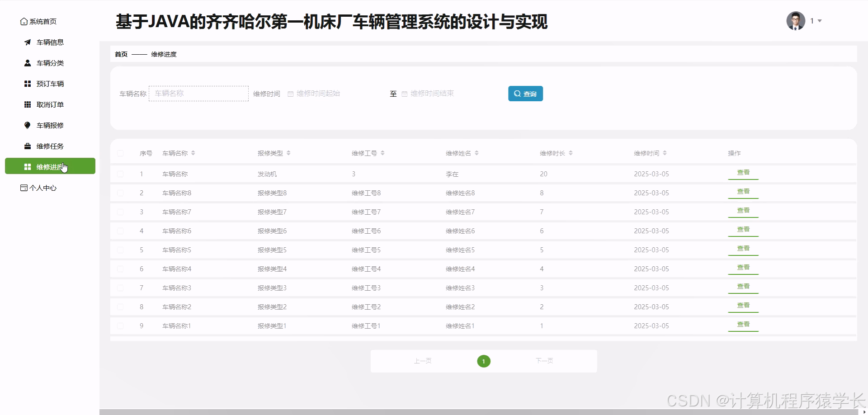Select 维修进度 in the sidebar menu

coord(50,166)
